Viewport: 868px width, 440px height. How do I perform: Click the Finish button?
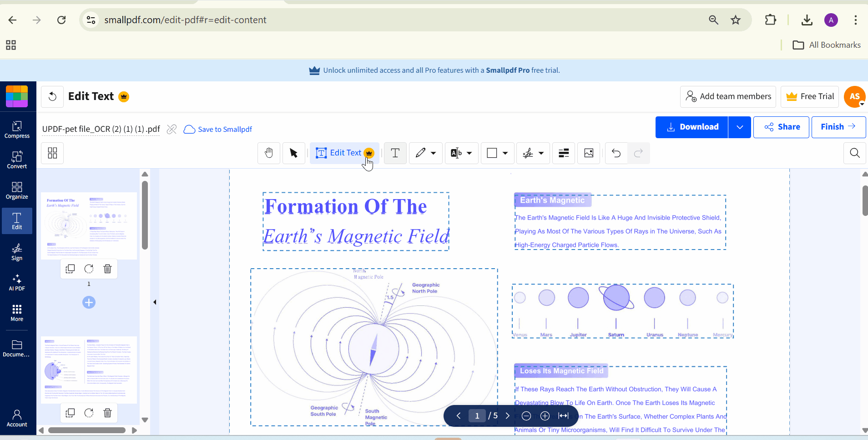pyautogui.click(x=838, y=127)
